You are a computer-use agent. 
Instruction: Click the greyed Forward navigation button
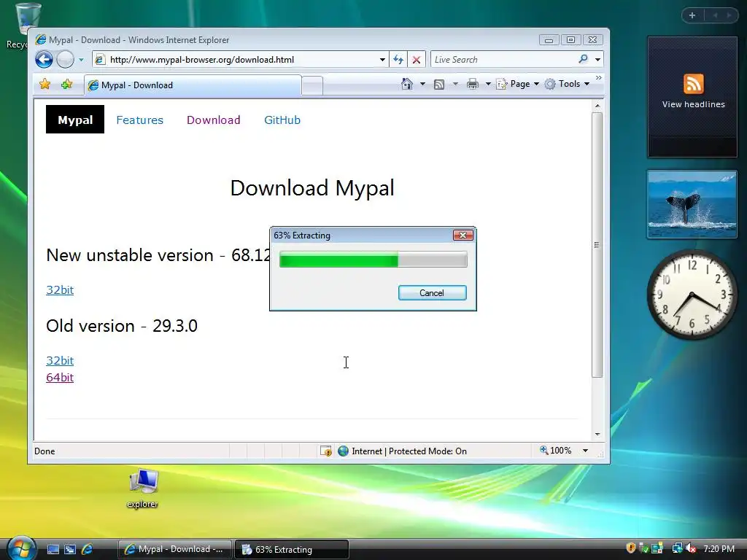(x=65, y=60)
